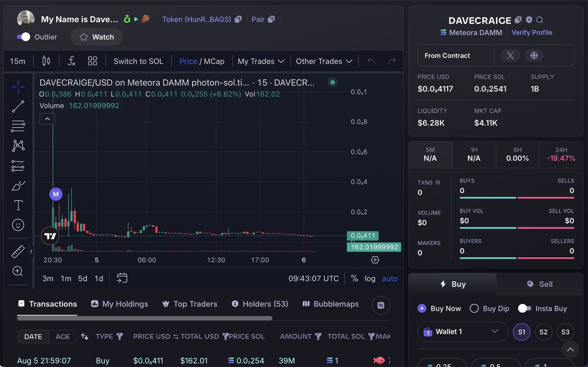Image resolution: width=588 pixels, height=367 pixels.
Task: Open the Fibonacci retracement lines tool
Action: [x=18, y=126]
